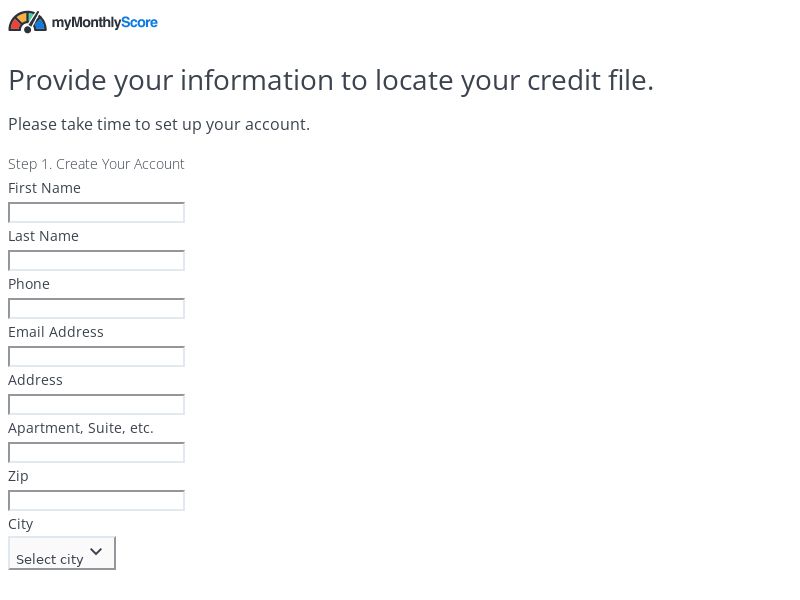Click the Zip code input field
The width and height of the screenshot is (800, 600).
tap(96, 500)
